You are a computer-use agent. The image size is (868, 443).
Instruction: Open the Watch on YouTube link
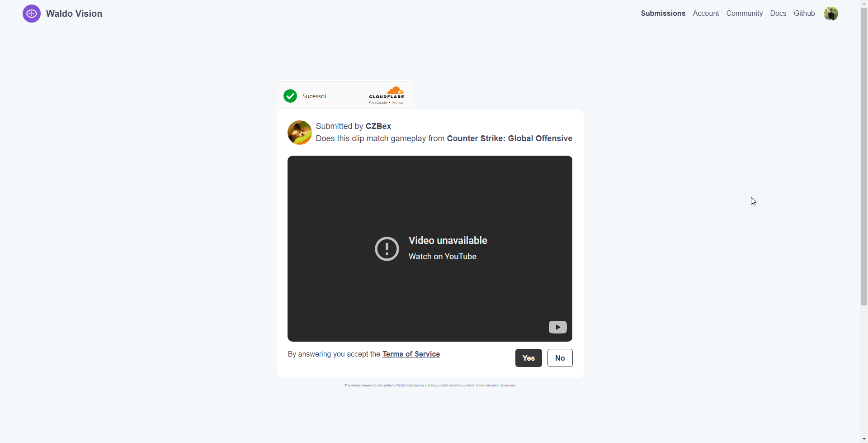click(443, 257)
